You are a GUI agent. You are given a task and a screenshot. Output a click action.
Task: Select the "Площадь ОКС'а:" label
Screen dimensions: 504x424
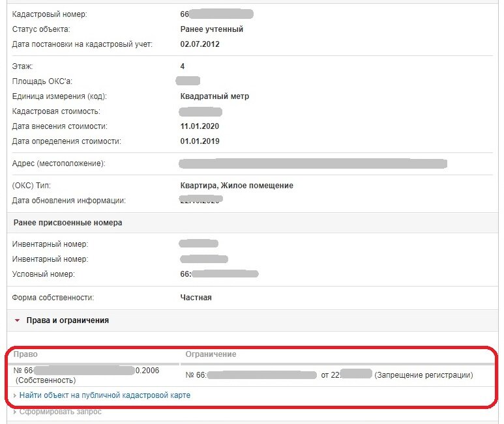(42, 81)
